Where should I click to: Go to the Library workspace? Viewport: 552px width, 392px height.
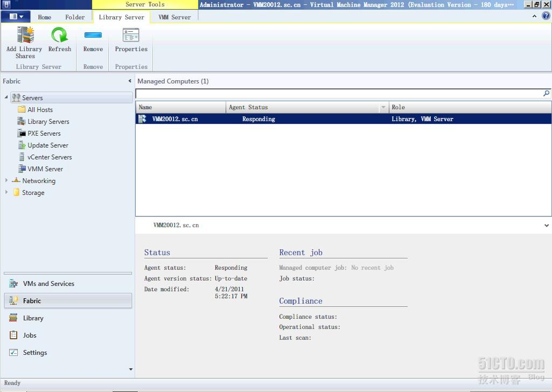point(68,318)
